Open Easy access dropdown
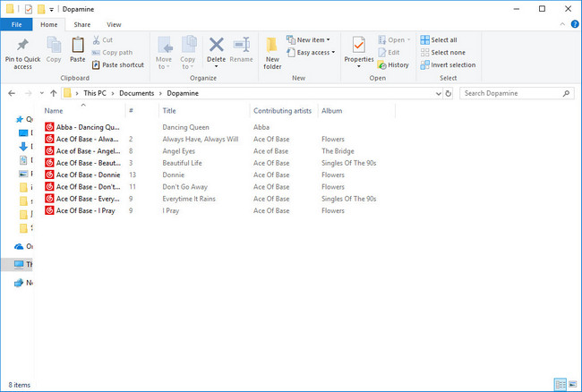This screenshot has height=392, width=582. [311, 52]
